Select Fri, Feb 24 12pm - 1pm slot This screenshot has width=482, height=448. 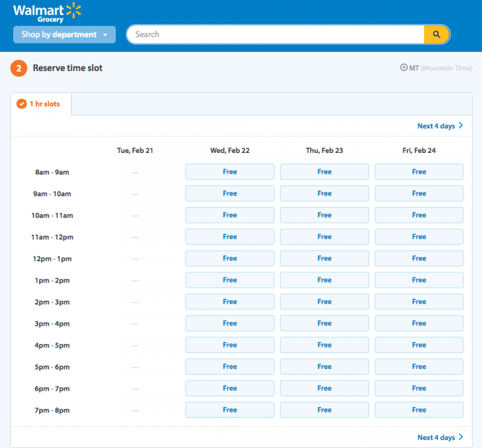pos(419,258)
